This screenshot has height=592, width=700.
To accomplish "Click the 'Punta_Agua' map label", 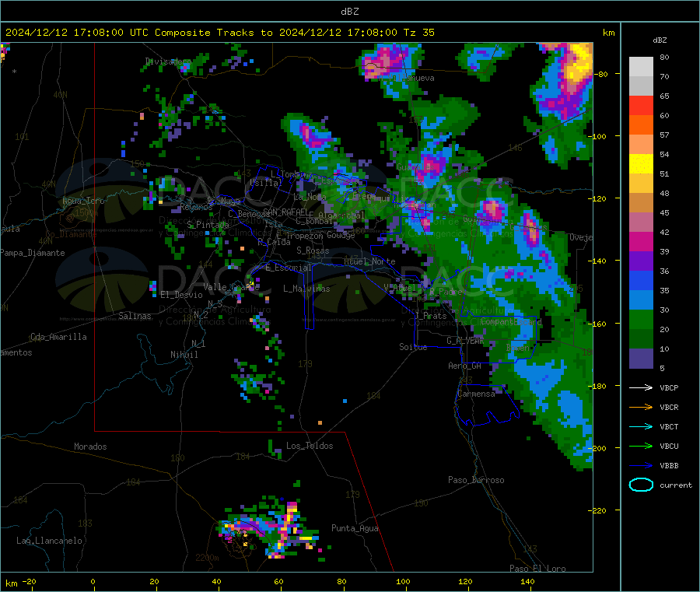I will [x=355, y=528].
